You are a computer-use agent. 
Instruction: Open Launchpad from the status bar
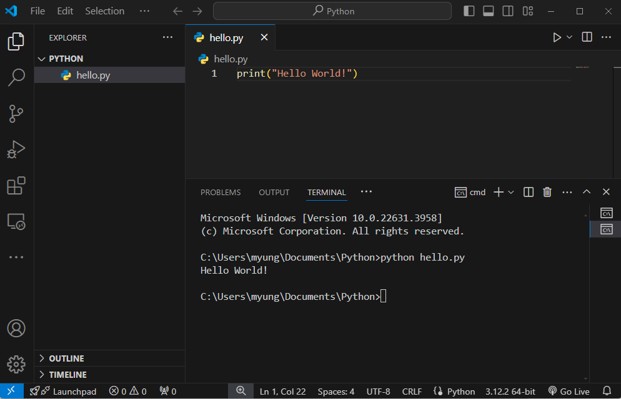pyautogui.click(x=63, y=391)
